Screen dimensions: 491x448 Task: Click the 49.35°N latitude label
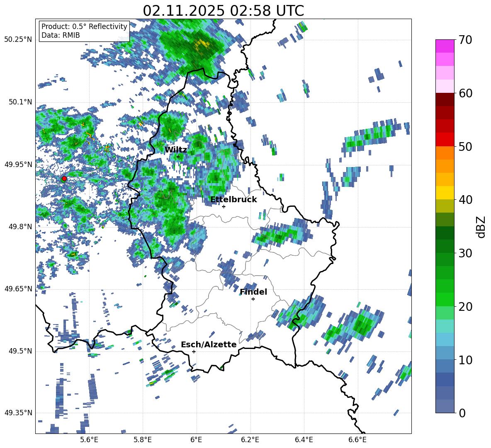18,413
